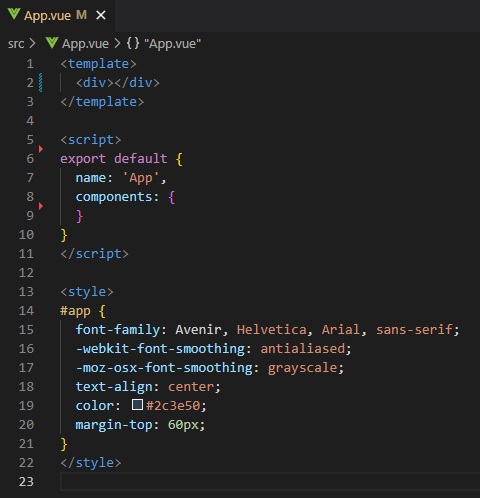This screenshot has width=480, height=498.
Task: Click the margin-top property
Action: [x=114, y=425]
